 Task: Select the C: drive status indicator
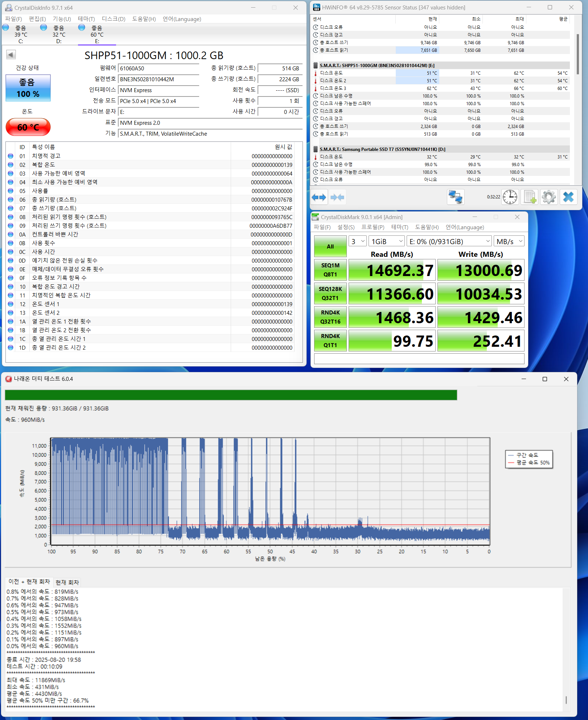coord(20,34)
